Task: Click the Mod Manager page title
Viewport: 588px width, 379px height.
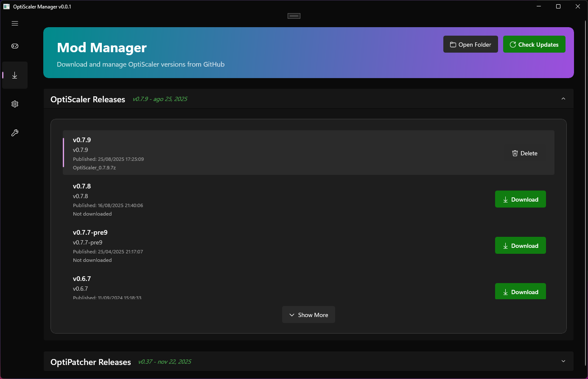Action: click(102, 48)
